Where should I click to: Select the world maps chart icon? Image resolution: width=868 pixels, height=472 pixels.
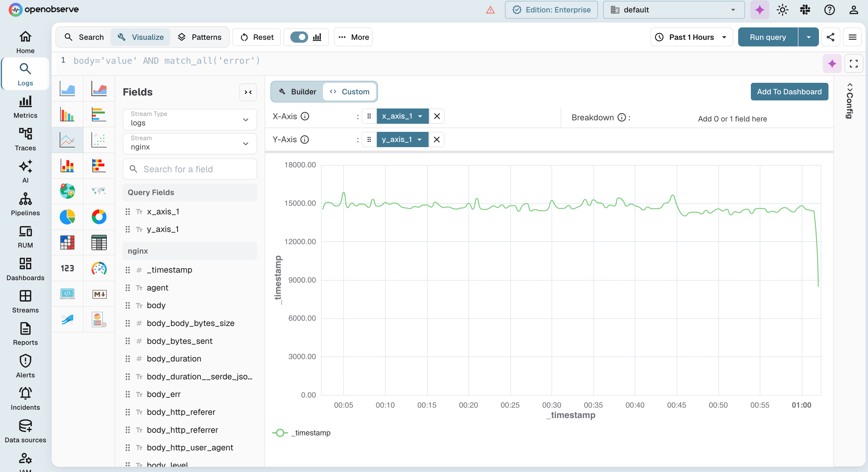pos(99,191)
